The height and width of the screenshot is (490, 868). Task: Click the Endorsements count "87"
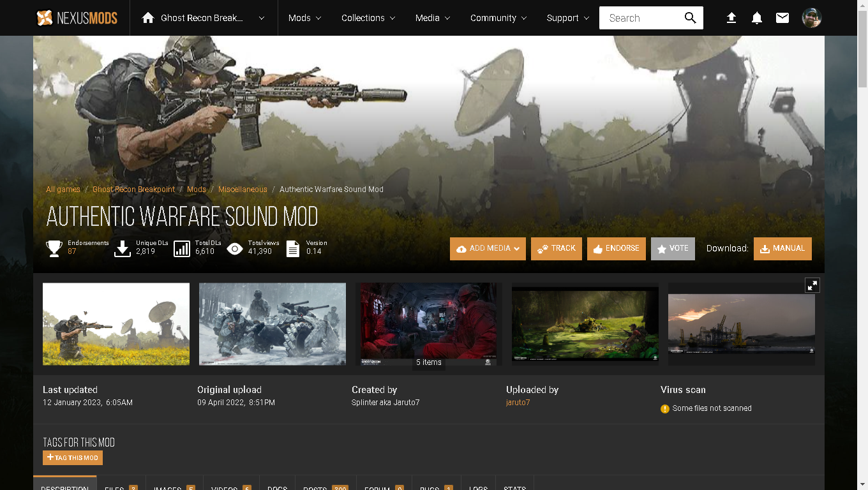coord(72,251)
